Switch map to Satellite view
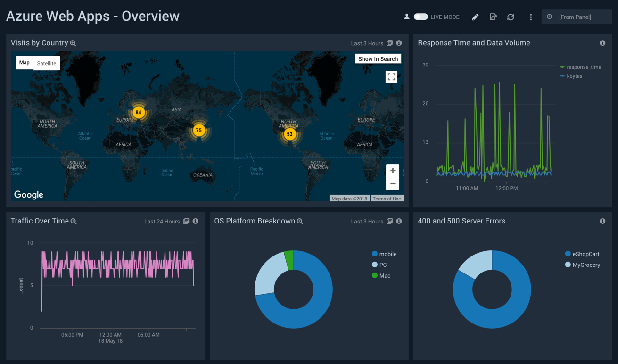This screenshot has width=618, height=364. point(46,63)
